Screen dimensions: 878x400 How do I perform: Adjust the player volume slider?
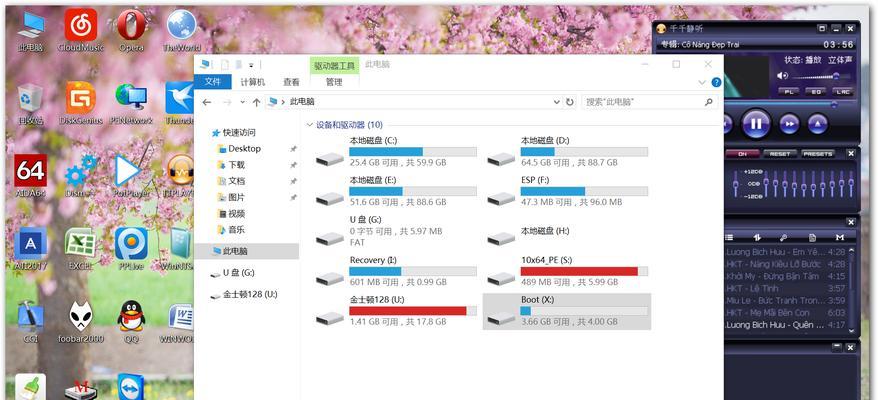pyautogui.click(x=822, y=76)
